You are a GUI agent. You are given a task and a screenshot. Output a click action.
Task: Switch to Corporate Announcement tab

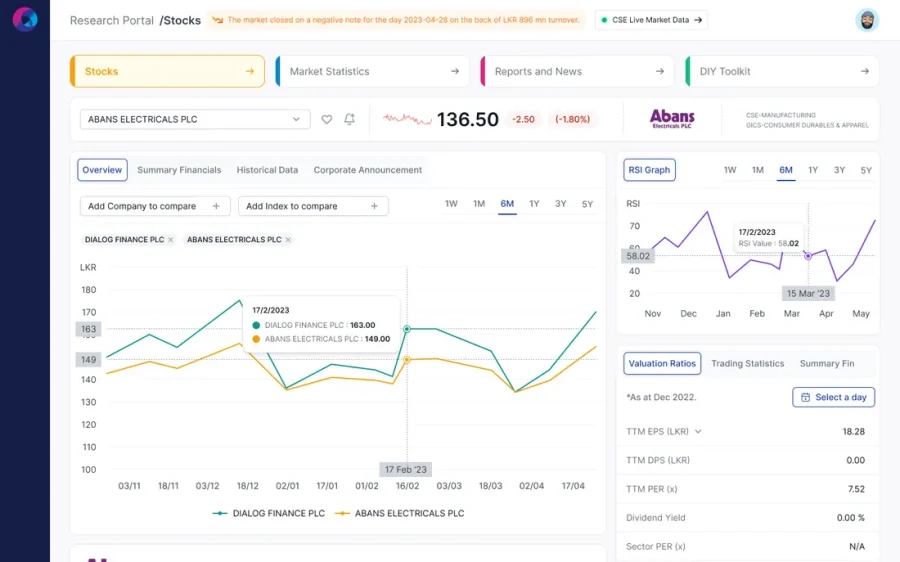click(x=367, y=170)
